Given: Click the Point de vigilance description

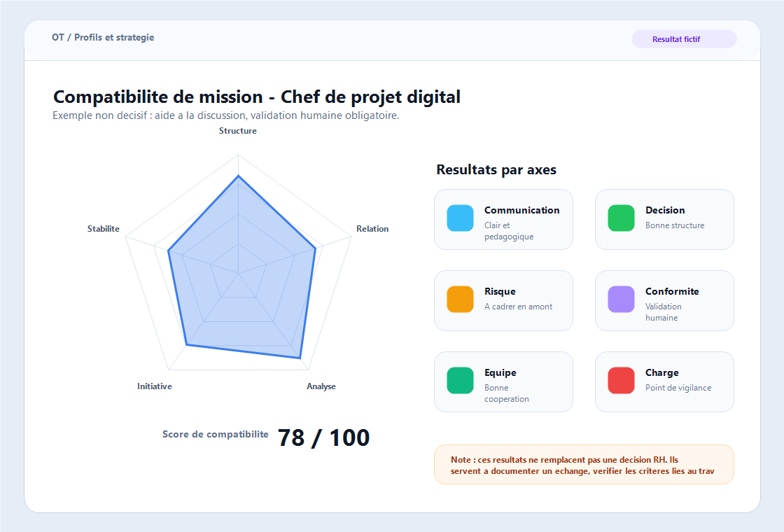Looking at the screenshot, I should coord(678,388).
